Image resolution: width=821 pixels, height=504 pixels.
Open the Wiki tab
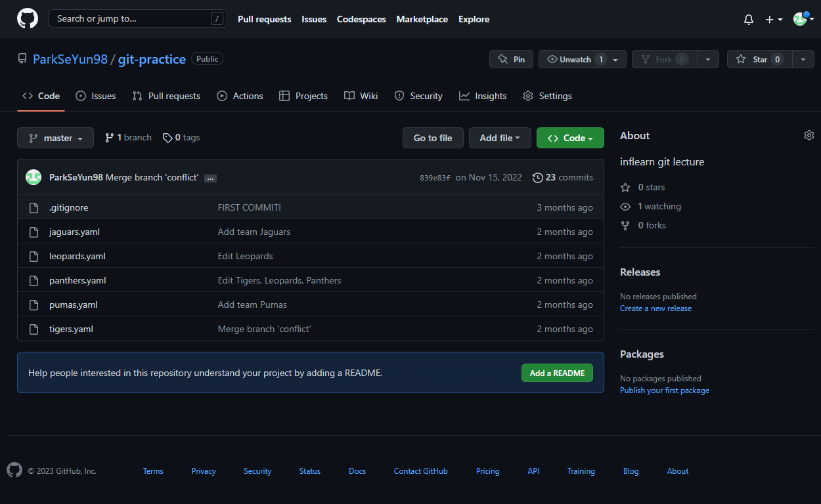click(x=361, y=96)
